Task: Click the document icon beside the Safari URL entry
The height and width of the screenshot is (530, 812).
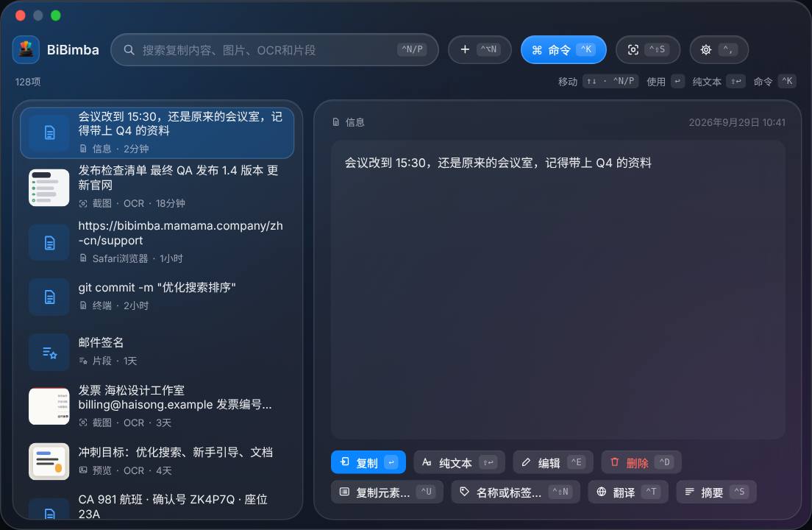Action: (49, 242)
